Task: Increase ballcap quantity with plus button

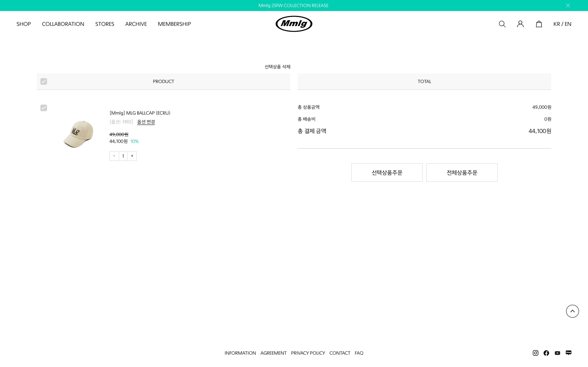Action: (x=132, y=156)
